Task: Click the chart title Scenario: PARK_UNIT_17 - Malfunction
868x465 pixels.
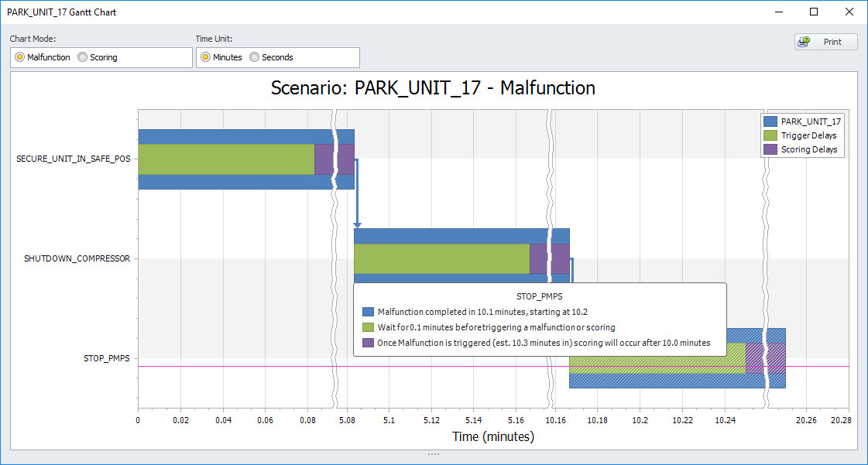Action: click(433, 88)
